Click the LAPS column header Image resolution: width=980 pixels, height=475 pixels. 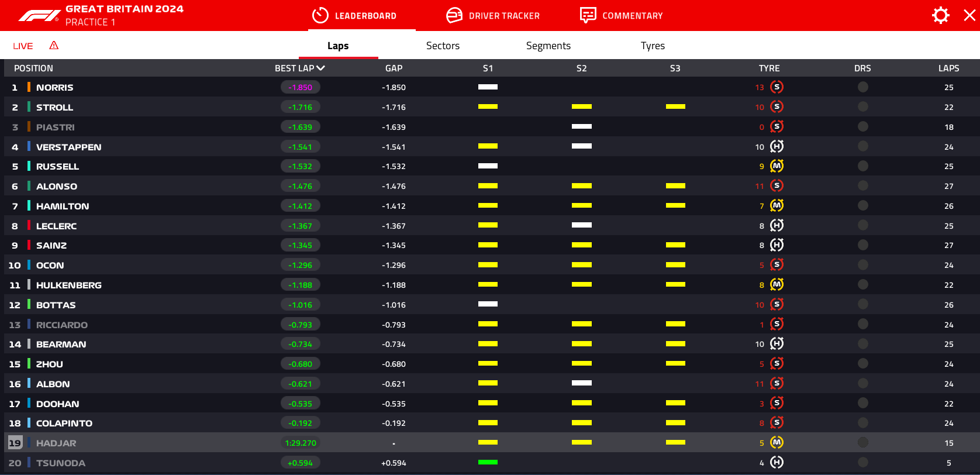pos(948,68)
